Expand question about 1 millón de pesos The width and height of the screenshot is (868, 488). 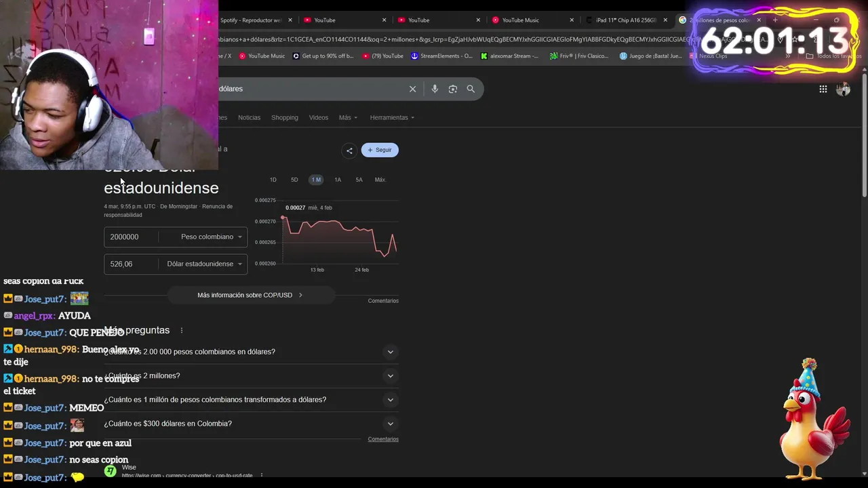(251, 400)
